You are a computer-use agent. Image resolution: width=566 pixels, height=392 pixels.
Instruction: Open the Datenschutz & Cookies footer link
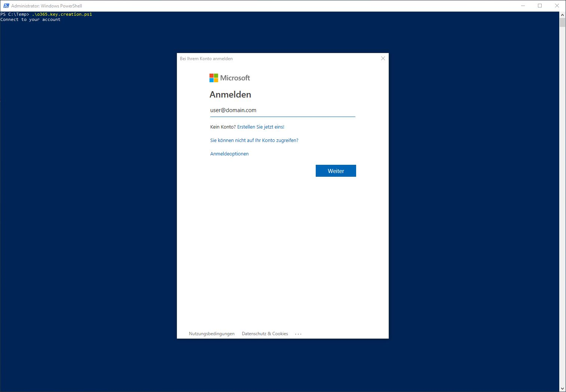coord(265,334)
